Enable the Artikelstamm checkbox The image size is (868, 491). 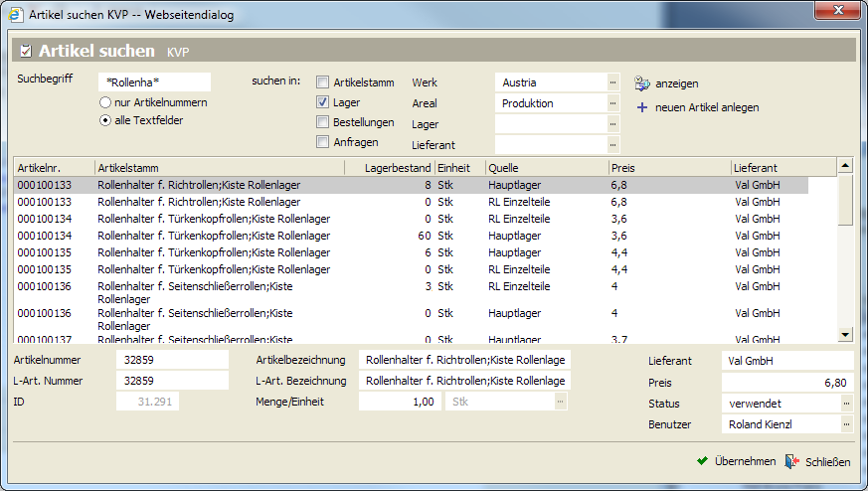click(323, 82)
